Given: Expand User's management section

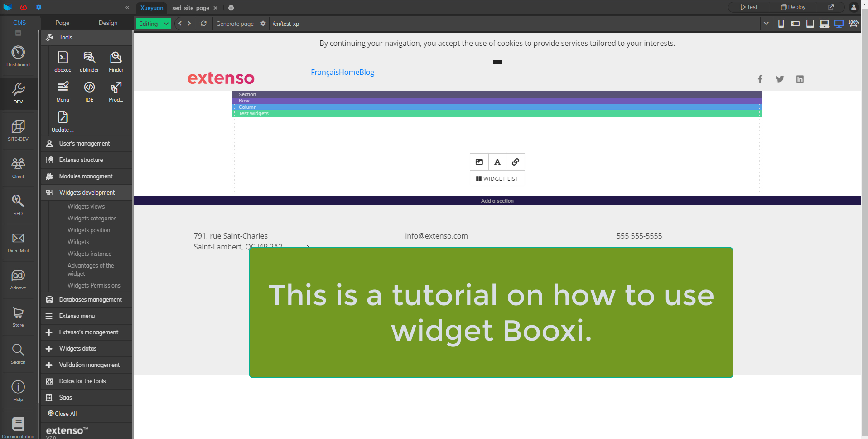Looking at the screenshot, I should (x=87, y=144).
